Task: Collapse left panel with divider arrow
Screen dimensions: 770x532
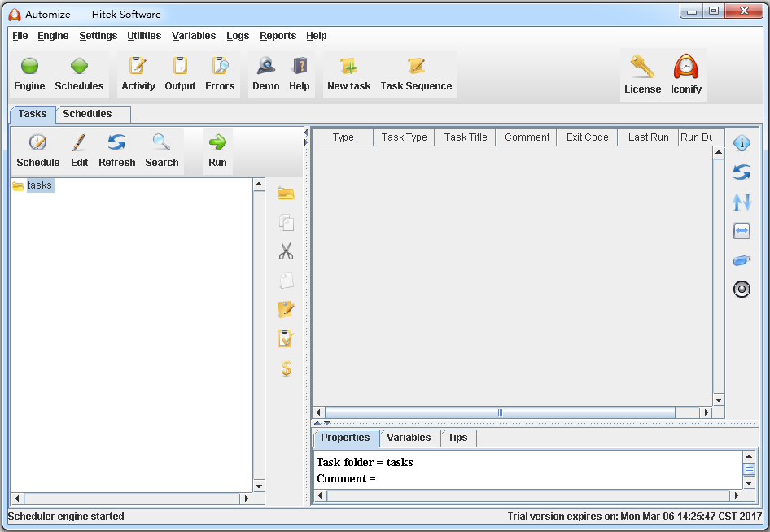Action: (x=306, y=133)
